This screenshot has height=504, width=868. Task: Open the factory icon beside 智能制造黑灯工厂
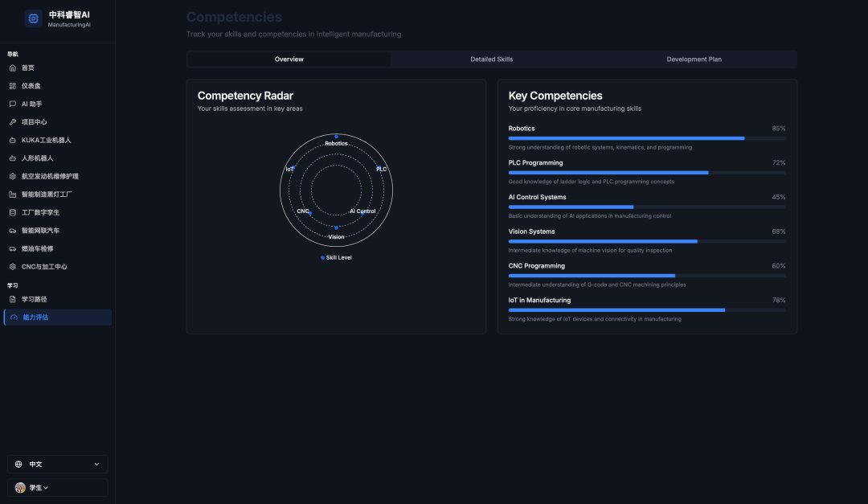click(13, 195)
